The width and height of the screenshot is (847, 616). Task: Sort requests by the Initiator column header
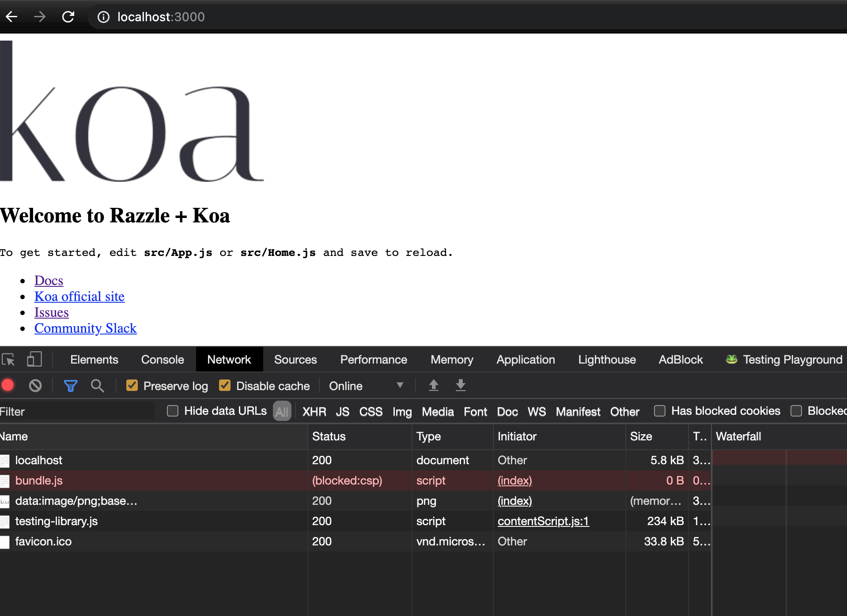[560, 436]
